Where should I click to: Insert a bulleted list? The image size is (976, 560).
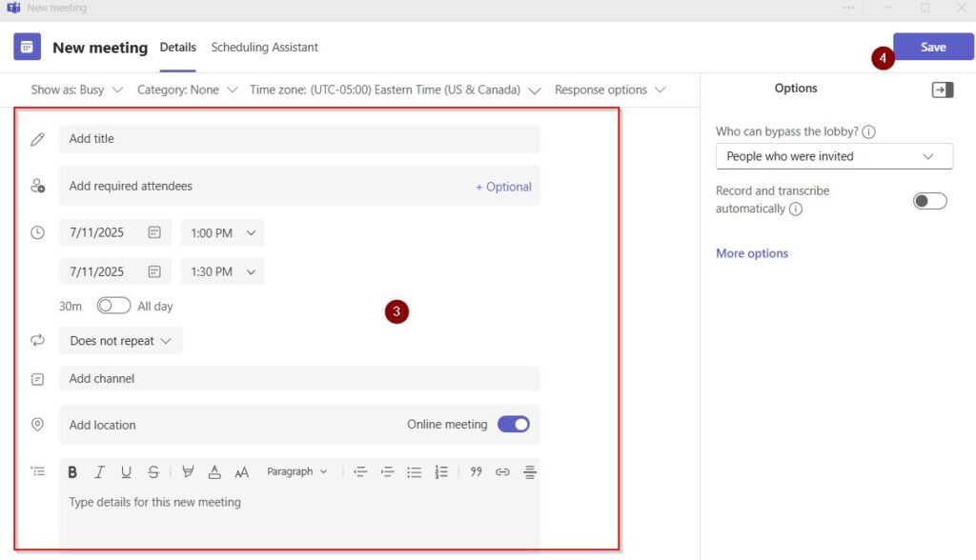[414, 472]
